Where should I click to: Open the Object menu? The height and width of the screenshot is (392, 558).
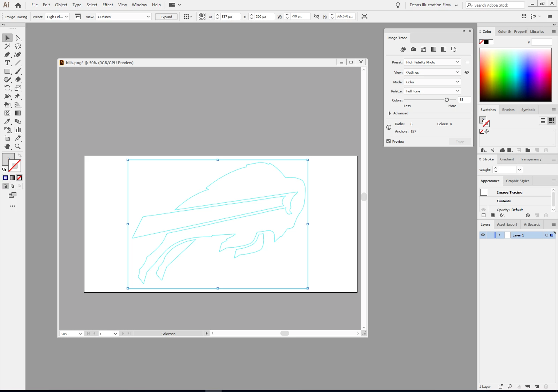pyautogui.click(x=61, y=5)
